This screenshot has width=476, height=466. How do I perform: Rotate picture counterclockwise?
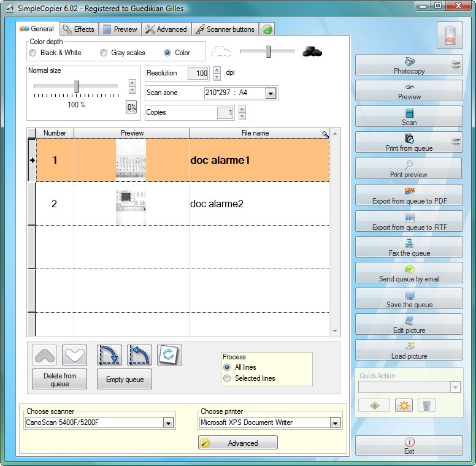[139, 355]
